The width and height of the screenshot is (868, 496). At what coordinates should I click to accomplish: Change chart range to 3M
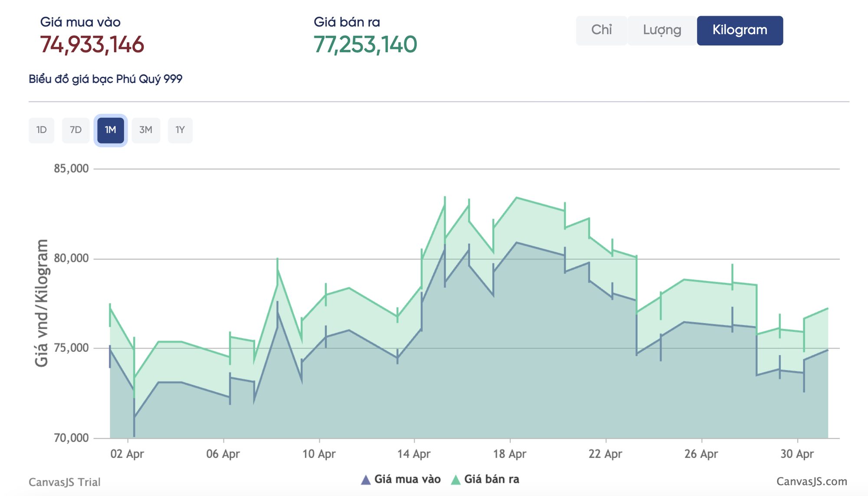[x=146, y=130]
